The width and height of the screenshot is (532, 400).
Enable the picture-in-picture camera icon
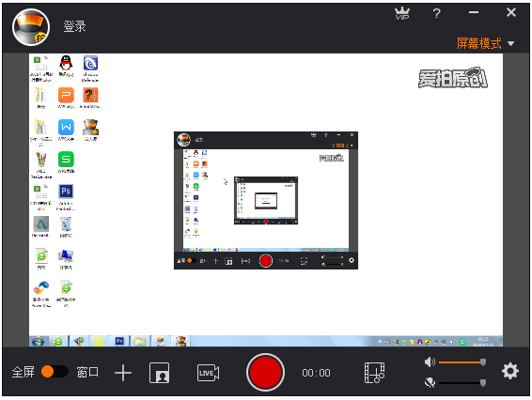point(160,373)
